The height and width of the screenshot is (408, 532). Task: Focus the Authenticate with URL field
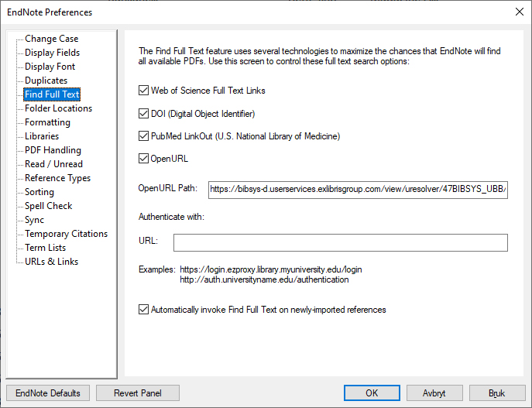341,242
